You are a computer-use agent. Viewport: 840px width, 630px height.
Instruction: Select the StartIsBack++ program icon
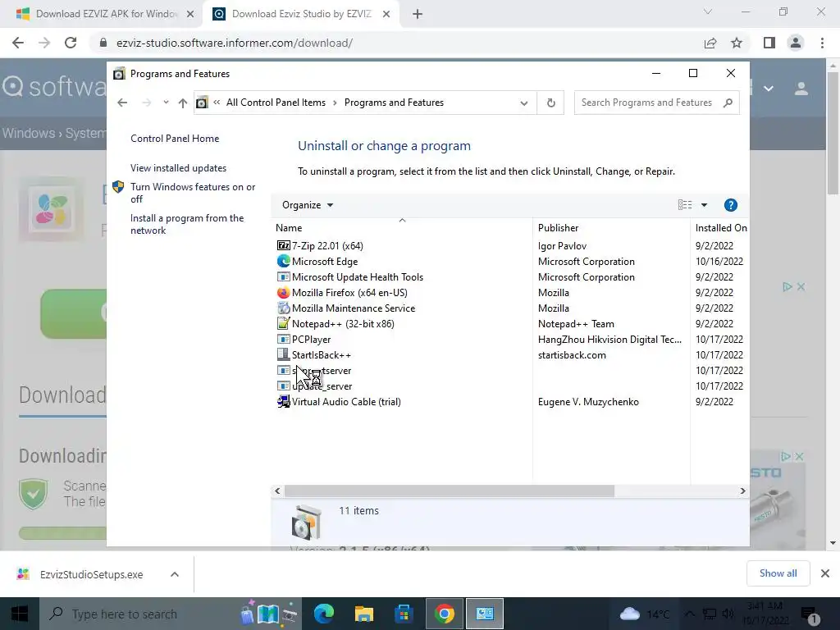pyautogui.click(x=283, y=354)
